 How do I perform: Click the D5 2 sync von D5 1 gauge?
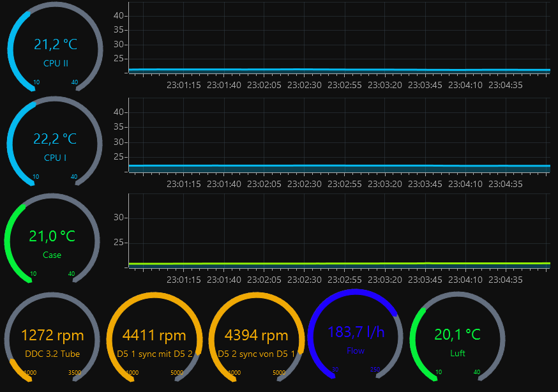click(256, 337)
